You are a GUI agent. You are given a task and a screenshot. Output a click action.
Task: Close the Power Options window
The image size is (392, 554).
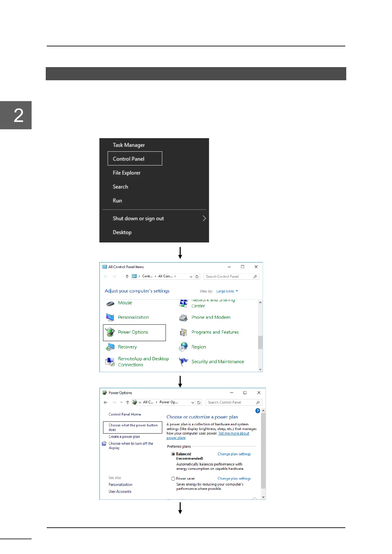(x=259, y=392)
